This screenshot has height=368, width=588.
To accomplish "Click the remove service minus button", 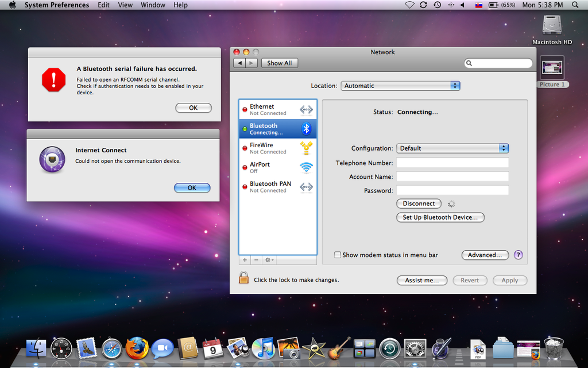I will (x=256, y=260).
